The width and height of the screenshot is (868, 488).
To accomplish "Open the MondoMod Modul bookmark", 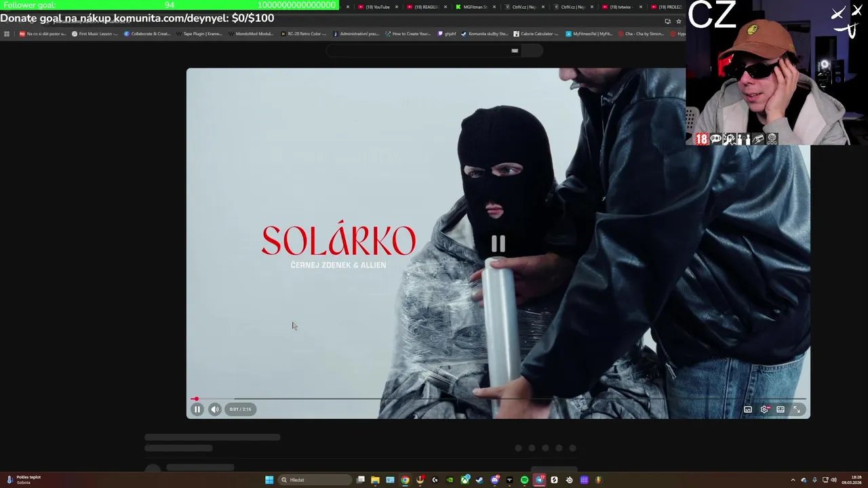I will 252,33.
